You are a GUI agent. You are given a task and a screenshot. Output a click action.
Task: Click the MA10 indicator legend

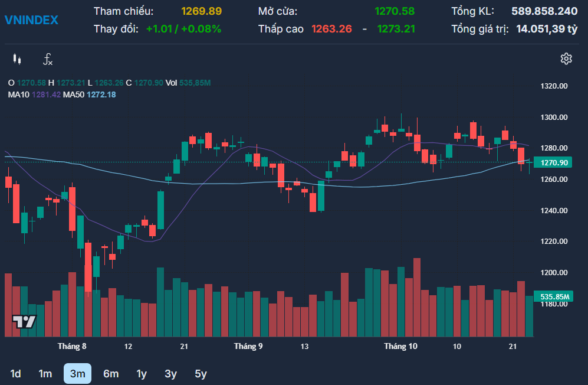34,94
